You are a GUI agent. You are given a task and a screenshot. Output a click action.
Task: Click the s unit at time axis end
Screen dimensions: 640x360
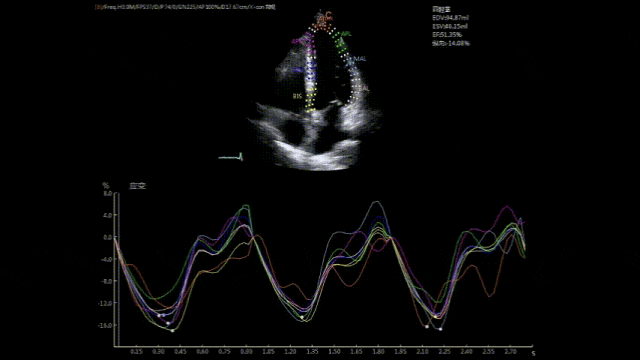(x=533, y=353)
